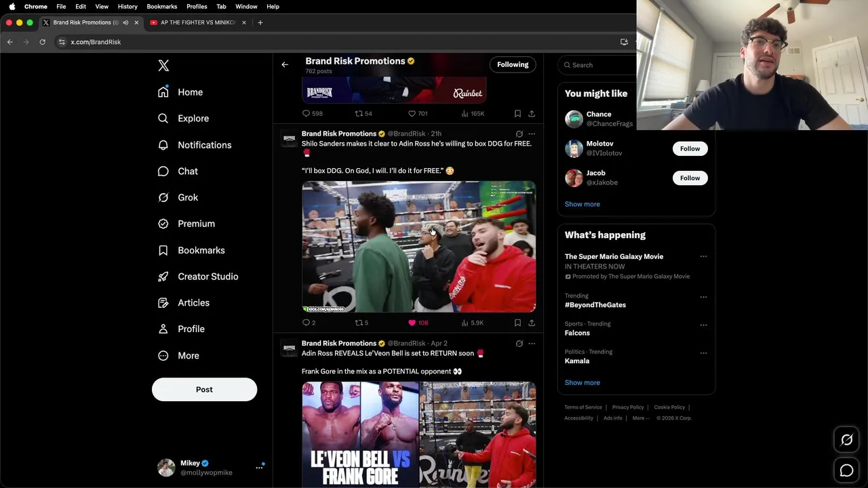Follow Jacob

[690, 178]
